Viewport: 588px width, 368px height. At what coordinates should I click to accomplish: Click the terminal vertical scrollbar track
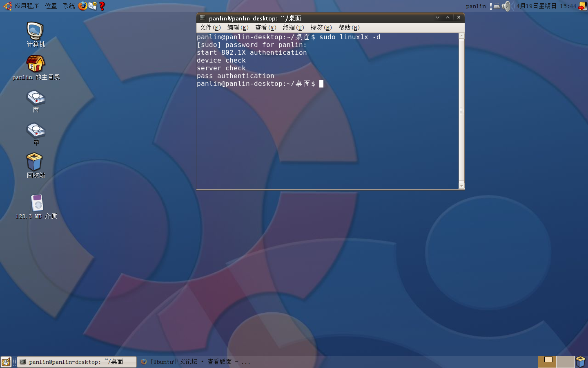(x=461, y=110)
